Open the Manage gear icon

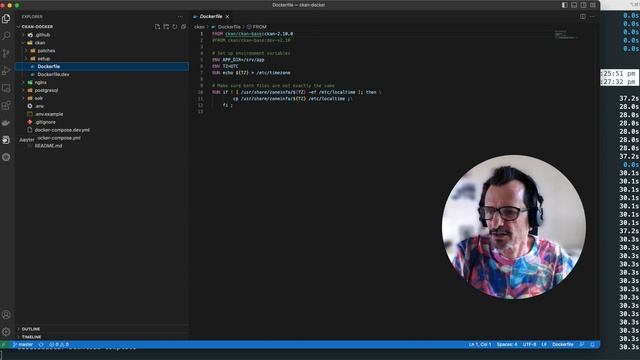[x=6, y=332]
